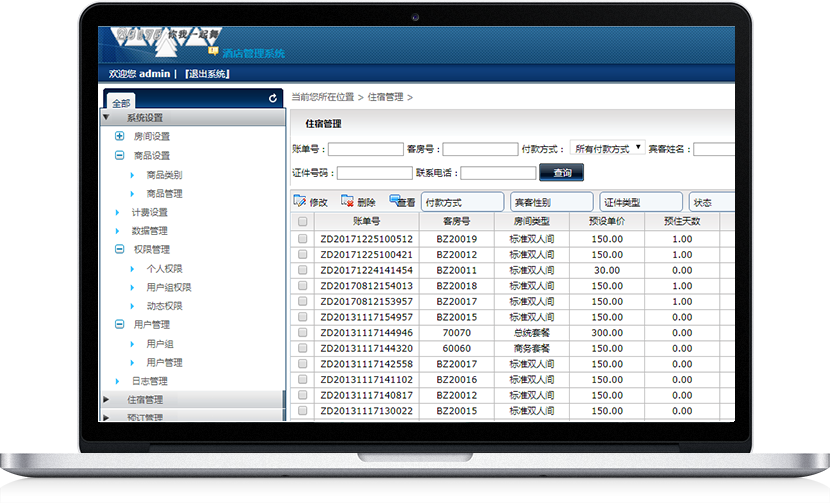Viewport: 830px width, 503px height.
Task: Collapse 权限管理 using its minus icon
Action: tap(120, 249)
